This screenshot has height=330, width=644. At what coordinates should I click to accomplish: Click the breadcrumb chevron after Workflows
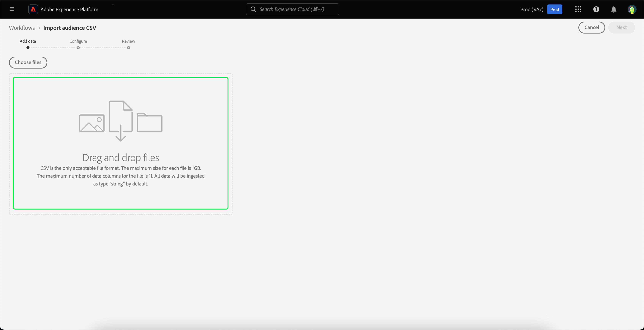(x=39, y=28)
